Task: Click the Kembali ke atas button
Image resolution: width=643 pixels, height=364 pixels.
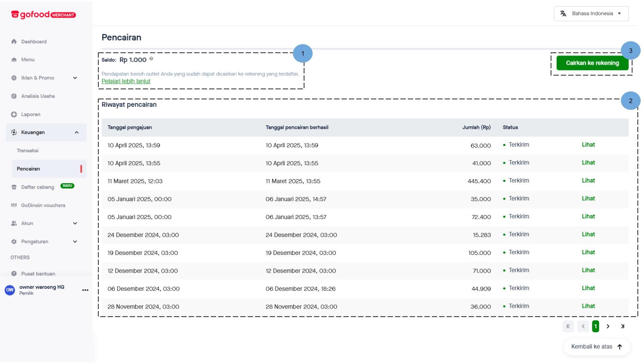Action: (597, 347)
